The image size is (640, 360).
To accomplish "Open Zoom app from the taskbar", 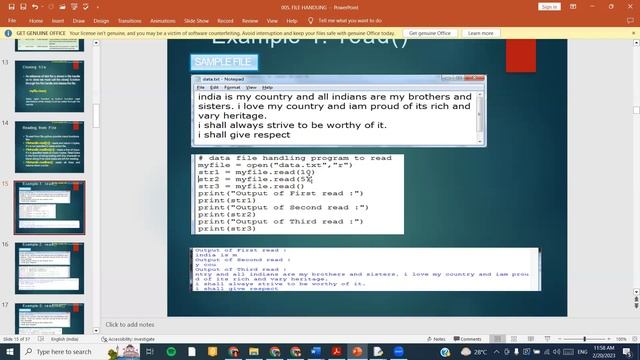I will click(399, 351).
